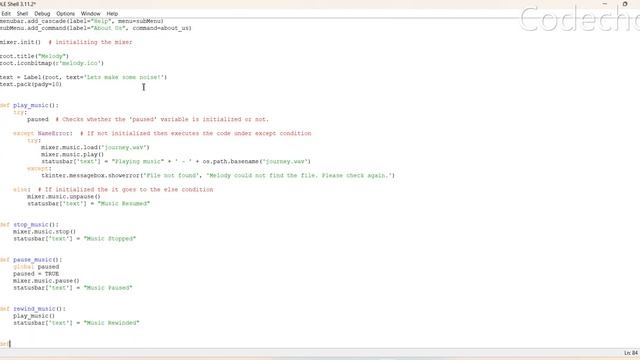Open the Help menu
640x360 pixels.
point(112,13)
